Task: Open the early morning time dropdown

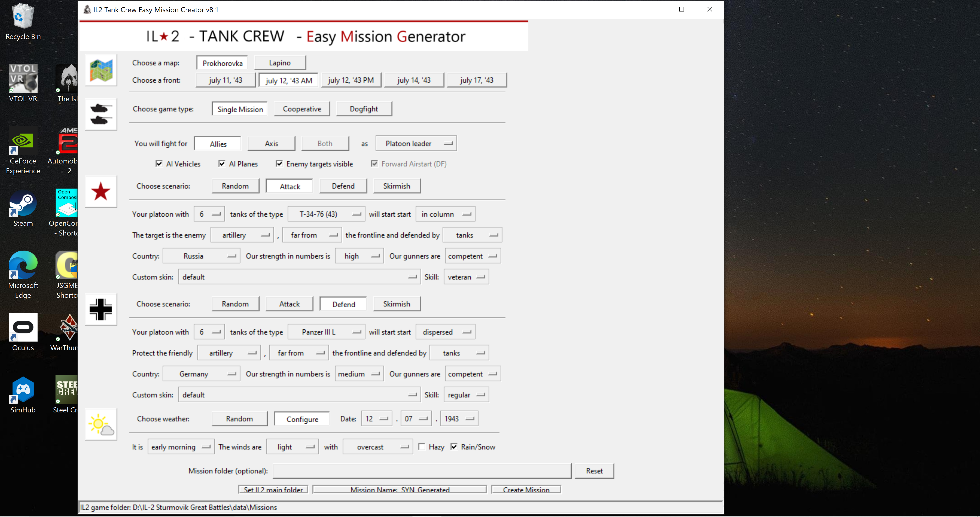Action: 181,447
